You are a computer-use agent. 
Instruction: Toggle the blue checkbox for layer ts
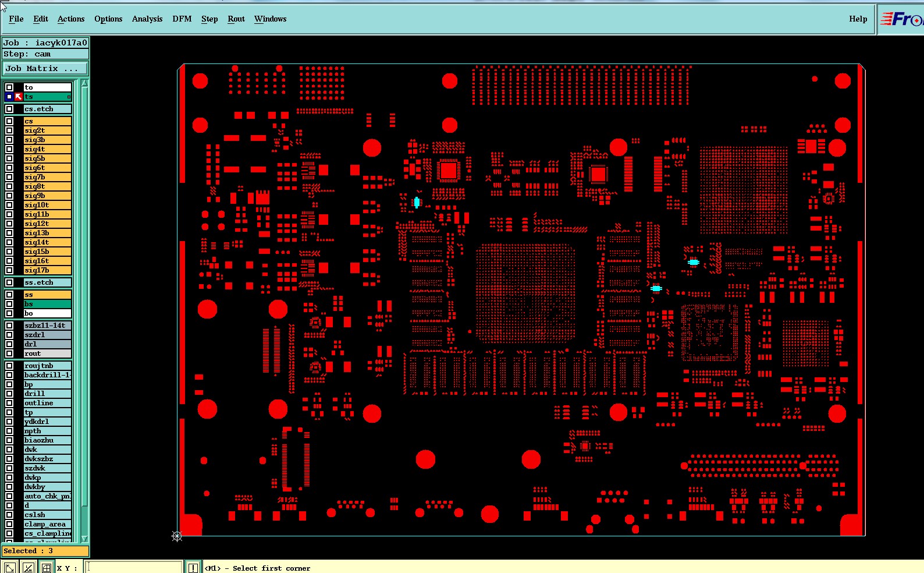[x=9, y=97]
